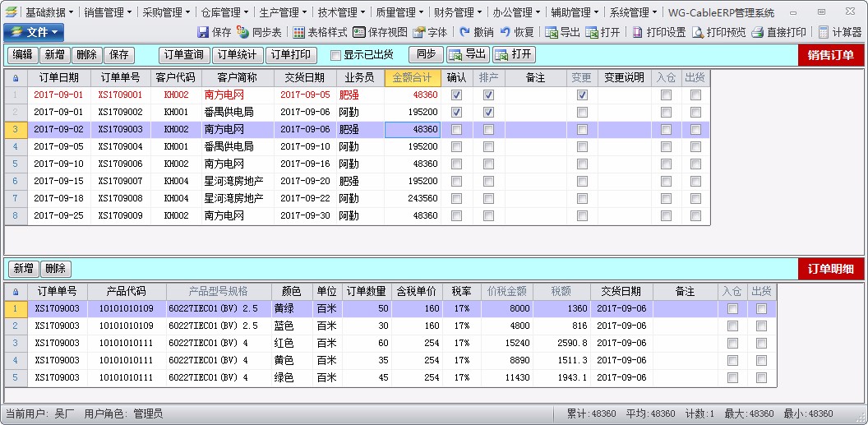Click the app logo icon in menu bar

coord(11,12)
